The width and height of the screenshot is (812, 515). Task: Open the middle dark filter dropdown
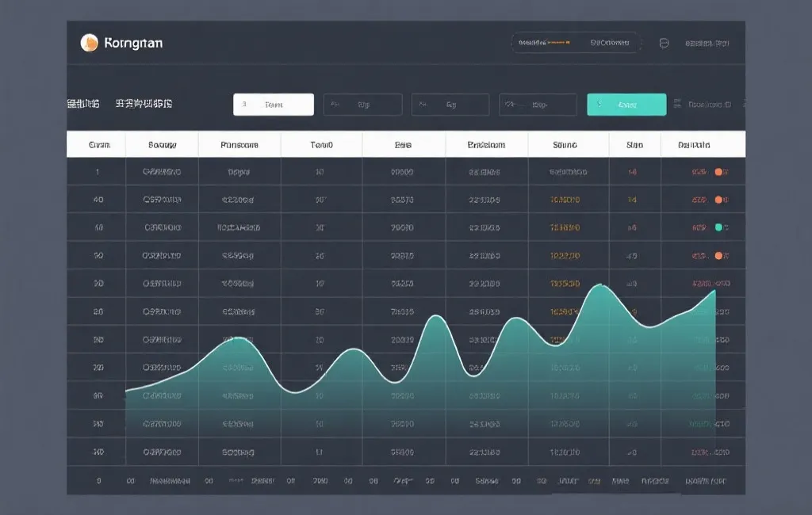click(450, 105)
